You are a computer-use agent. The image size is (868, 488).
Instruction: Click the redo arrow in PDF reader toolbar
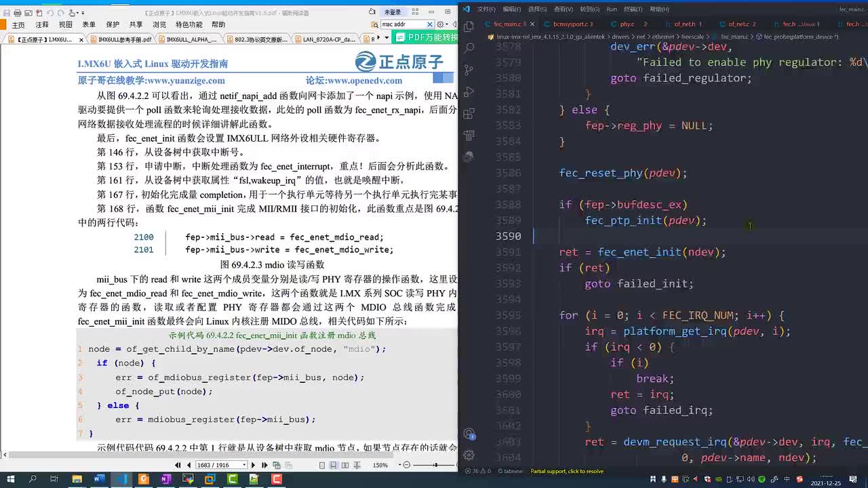pos(60,13)
